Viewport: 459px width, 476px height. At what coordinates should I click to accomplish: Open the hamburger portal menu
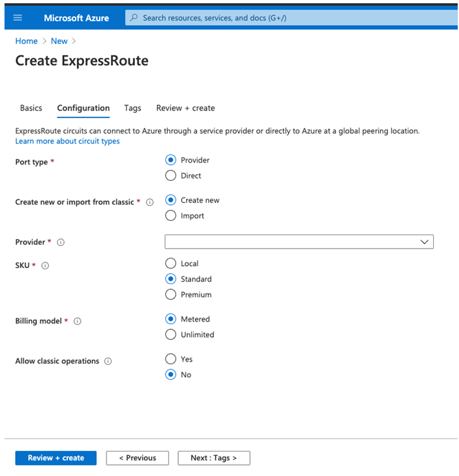tap(17, 17)
